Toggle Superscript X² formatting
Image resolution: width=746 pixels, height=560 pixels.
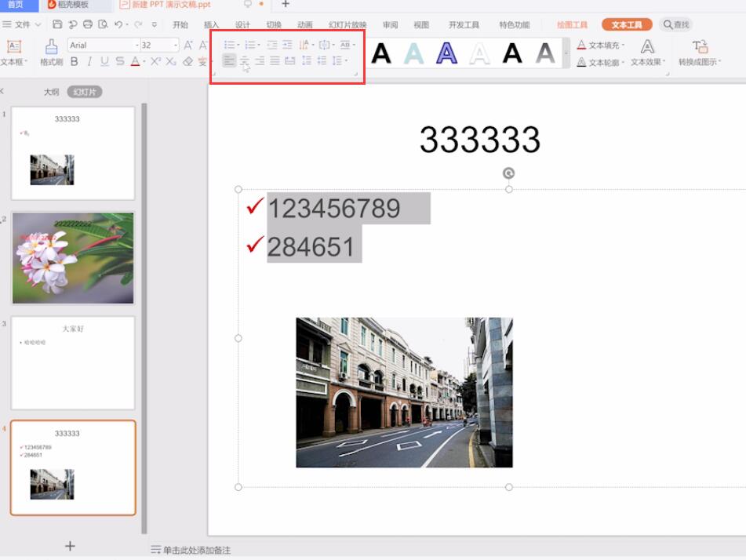[x=155, y=61]
